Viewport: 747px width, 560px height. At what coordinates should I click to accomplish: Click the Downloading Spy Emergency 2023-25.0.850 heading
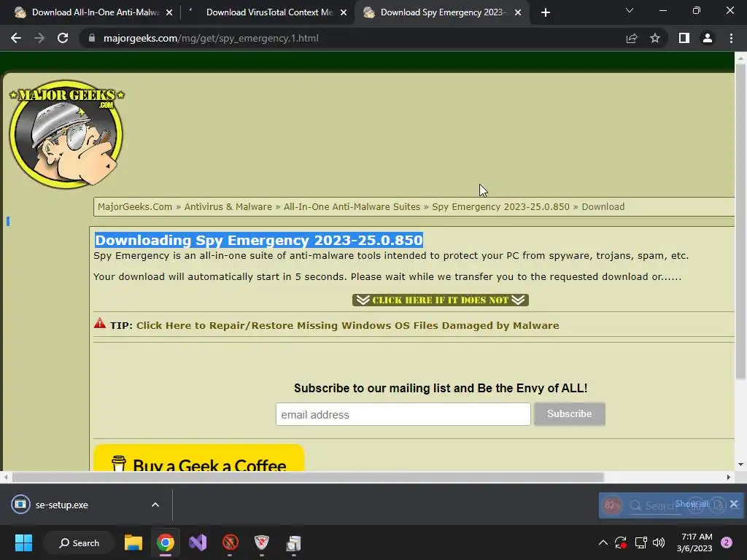click(259, 240)
